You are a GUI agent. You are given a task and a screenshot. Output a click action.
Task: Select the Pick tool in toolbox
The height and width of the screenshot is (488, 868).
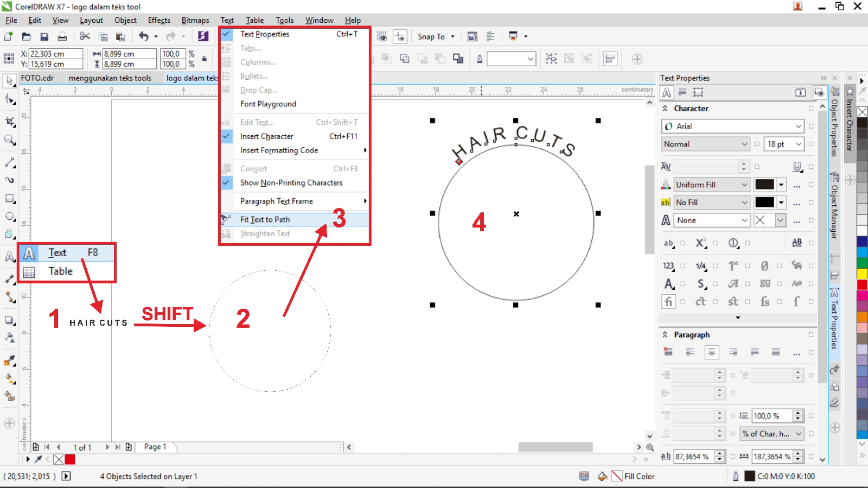point(10,81)
